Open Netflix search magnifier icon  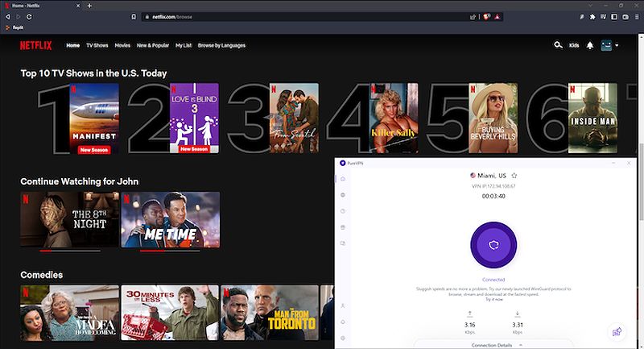(558, 45)
